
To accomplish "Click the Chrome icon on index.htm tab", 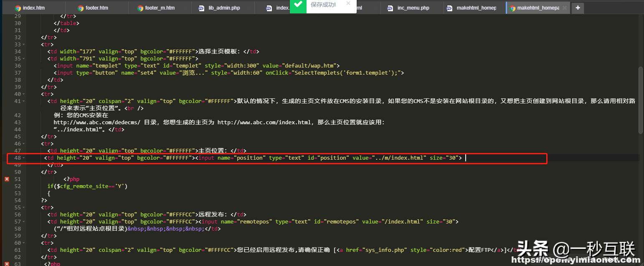I will tap(18, 8).
